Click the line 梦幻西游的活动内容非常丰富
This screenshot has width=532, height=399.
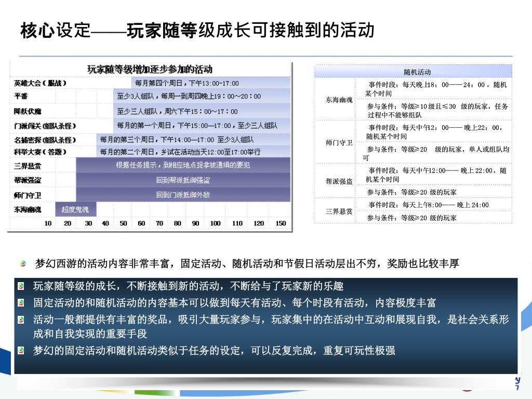click(247, 263)
